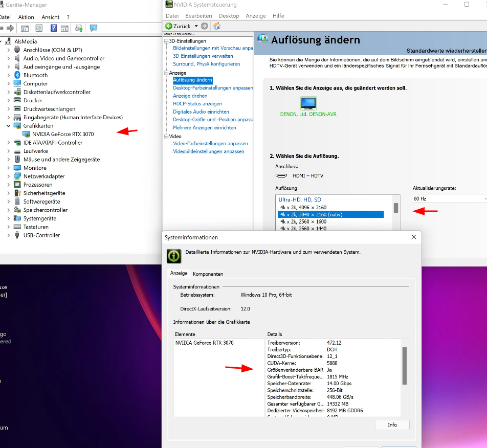Image resolution: width=487 pixels, height=448 pixels.
Task: Open Surround, PhysX konfigurieren link
Action: (206, 64)
